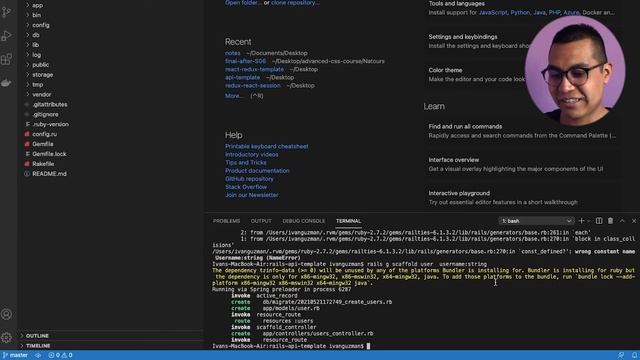
Task: Expand the config folder
Action: coord(41,25)
